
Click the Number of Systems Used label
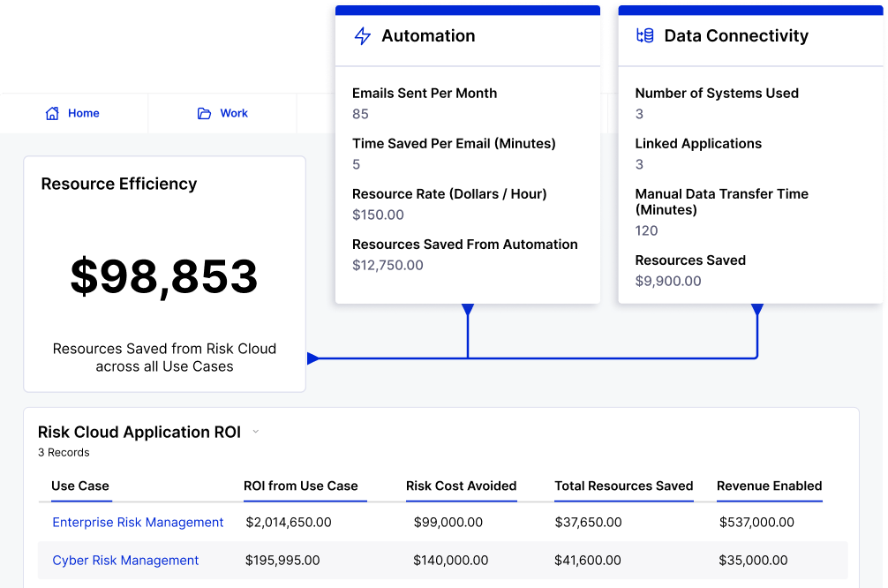click(717, 93)
